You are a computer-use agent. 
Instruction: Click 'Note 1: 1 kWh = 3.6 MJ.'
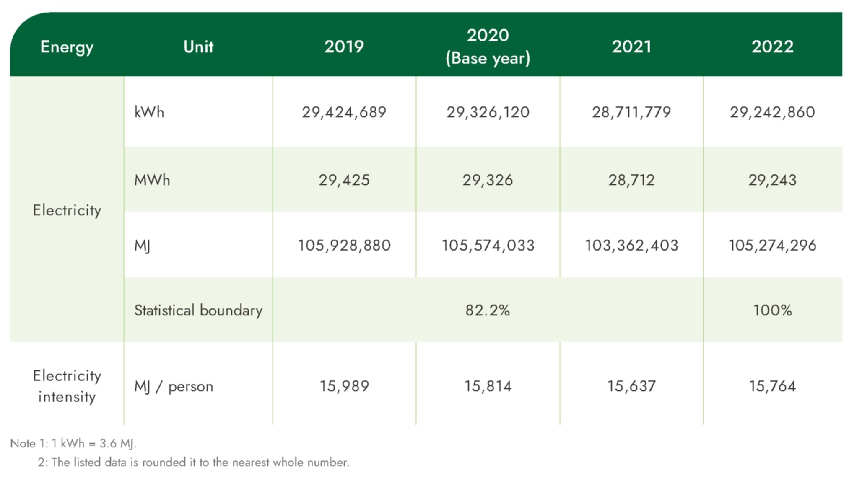[73, 444]
